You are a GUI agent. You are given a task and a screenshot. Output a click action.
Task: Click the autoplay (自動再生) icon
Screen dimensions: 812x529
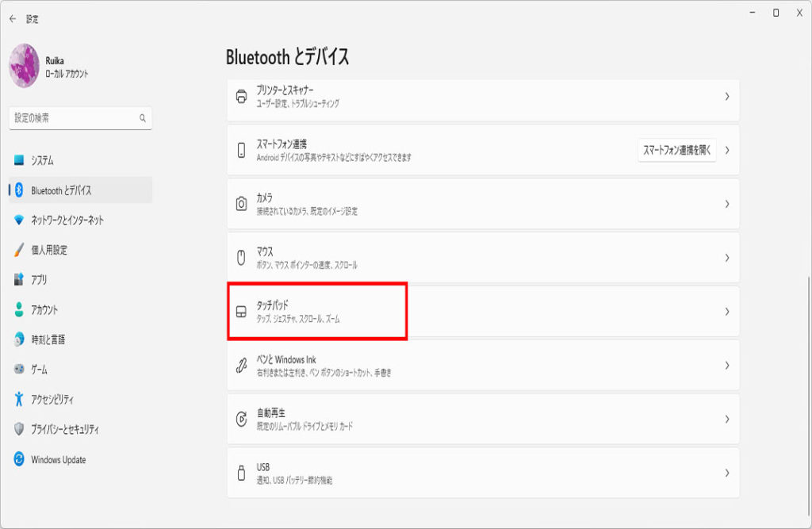point(242,419)
